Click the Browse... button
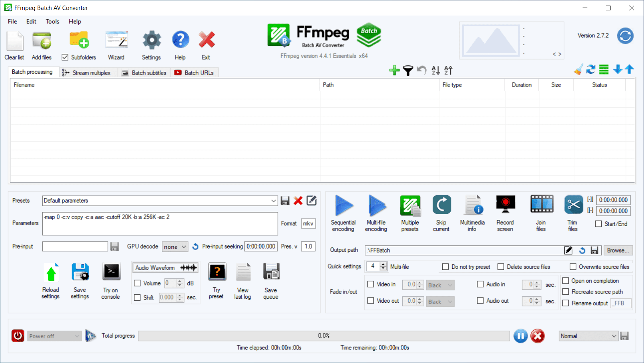This screenshot has height=363, width=644. coord(618,251)
